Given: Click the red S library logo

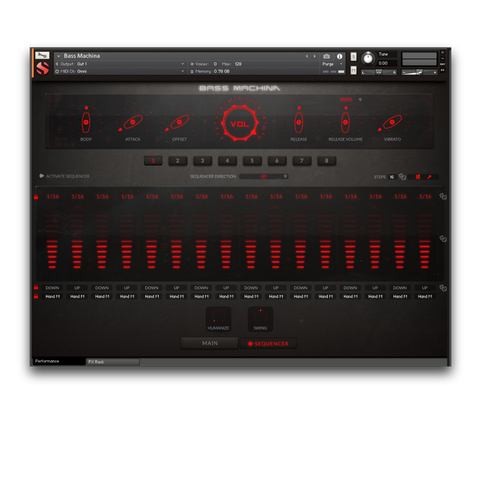Looking at the screenshot, I should (x=42, y=68).
